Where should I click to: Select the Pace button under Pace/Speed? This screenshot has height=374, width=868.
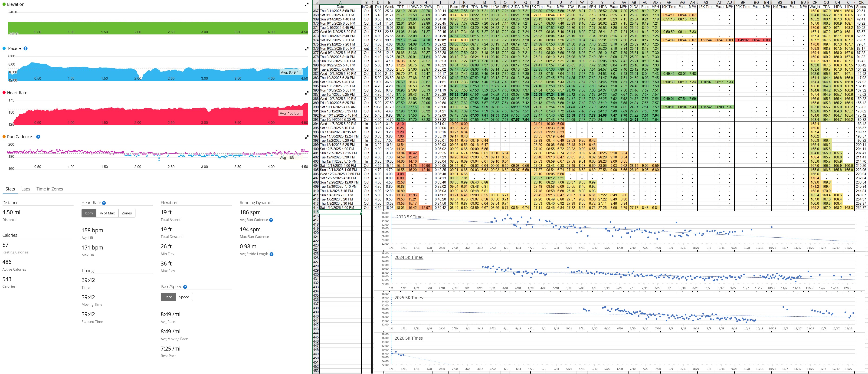[168, 297]
